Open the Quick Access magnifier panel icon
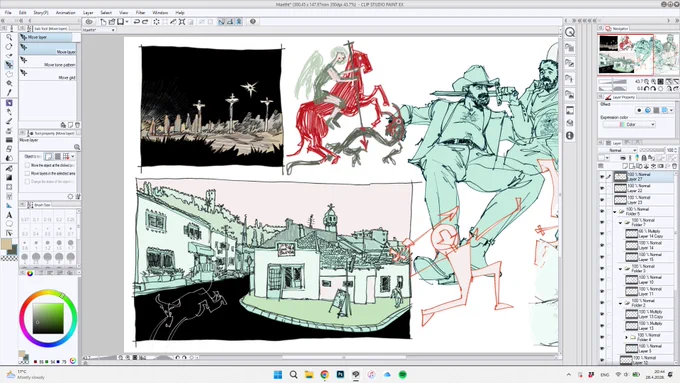 pos(570,32)
